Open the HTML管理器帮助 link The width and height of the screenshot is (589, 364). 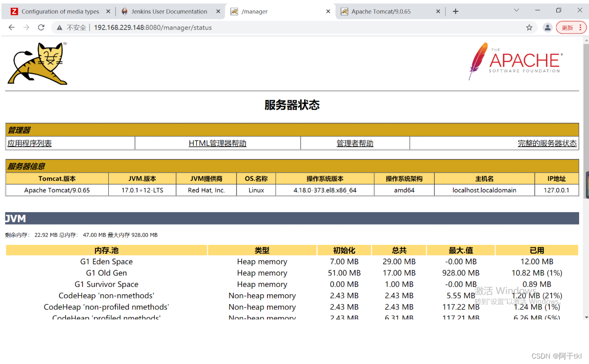[218, 143]
